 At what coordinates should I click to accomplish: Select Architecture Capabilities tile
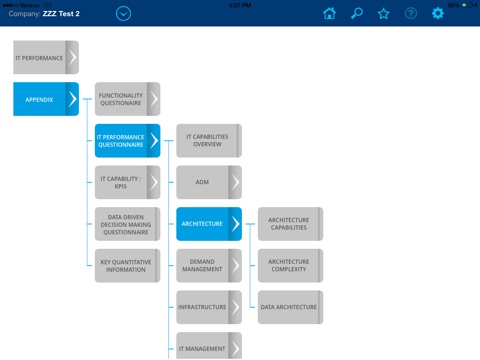290,224
